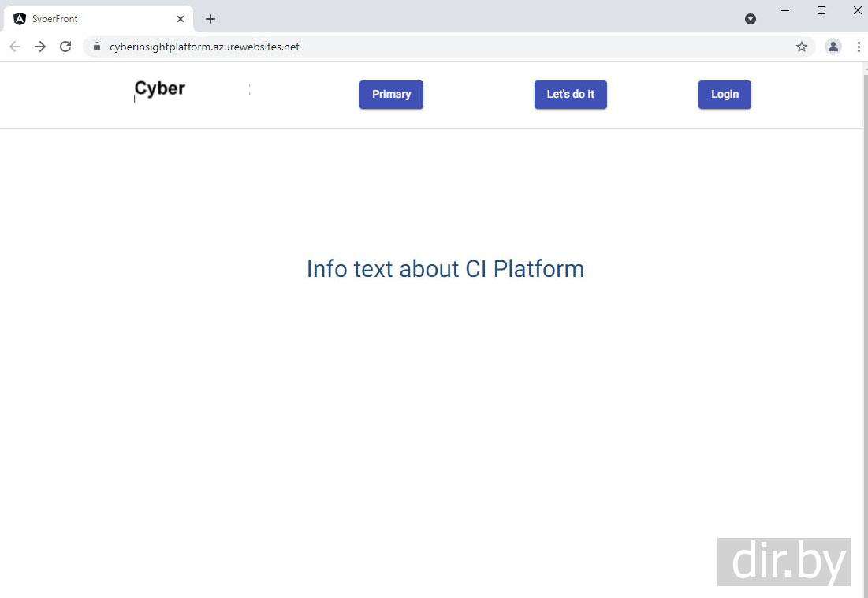Reload the page with the refresh icon
Screen dimensions: 868x598
(x=65, y=47)
